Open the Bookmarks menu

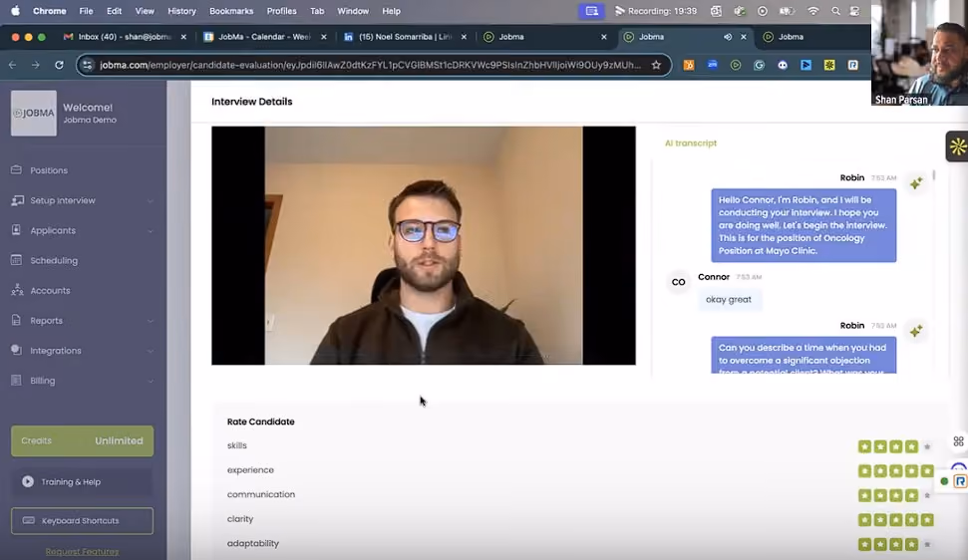[x=231, y=11]
